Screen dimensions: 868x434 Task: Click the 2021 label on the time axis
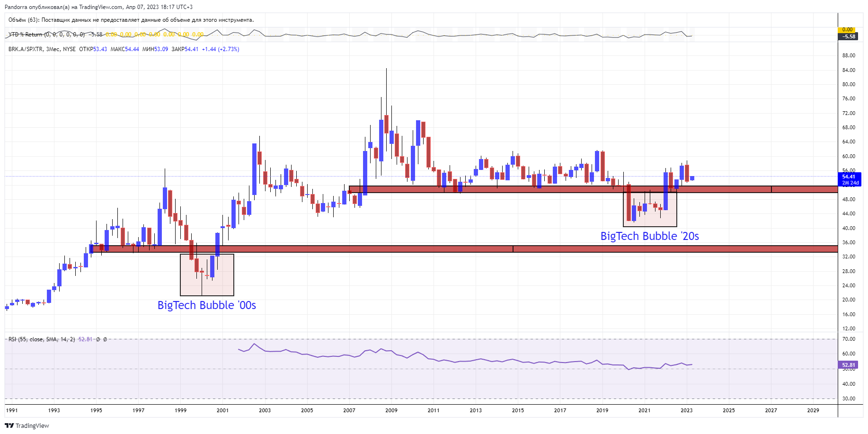(644, 410)
